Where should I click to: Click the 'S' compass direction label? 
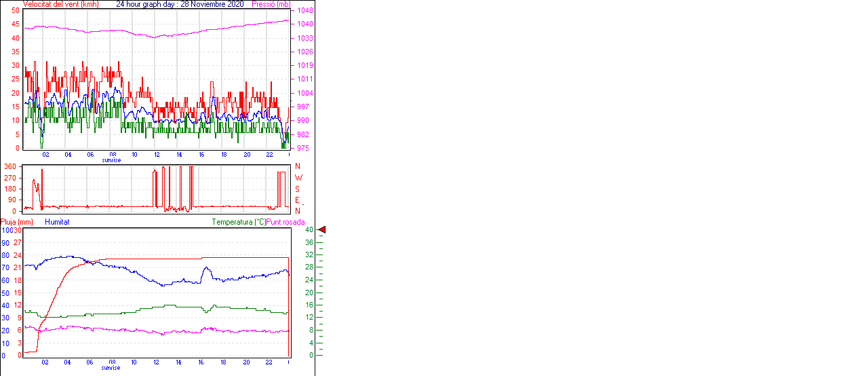pos(297,189)
